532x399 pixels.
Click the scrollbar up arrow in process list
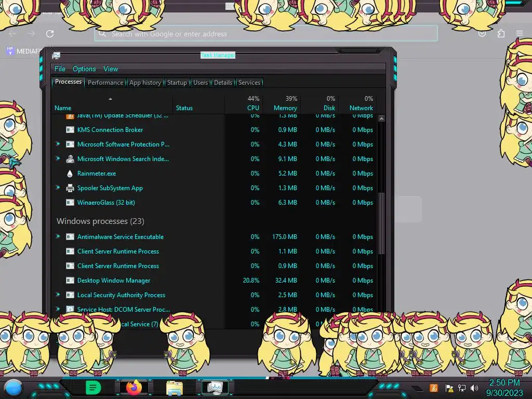(x=382, y=118)
